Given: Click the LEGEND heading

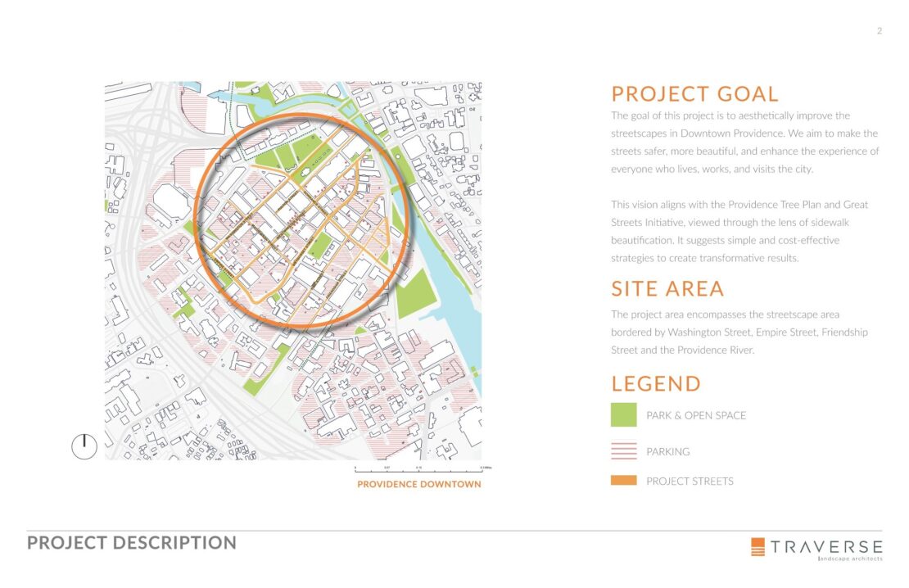Looking at the screenshot, I should 656,384.
